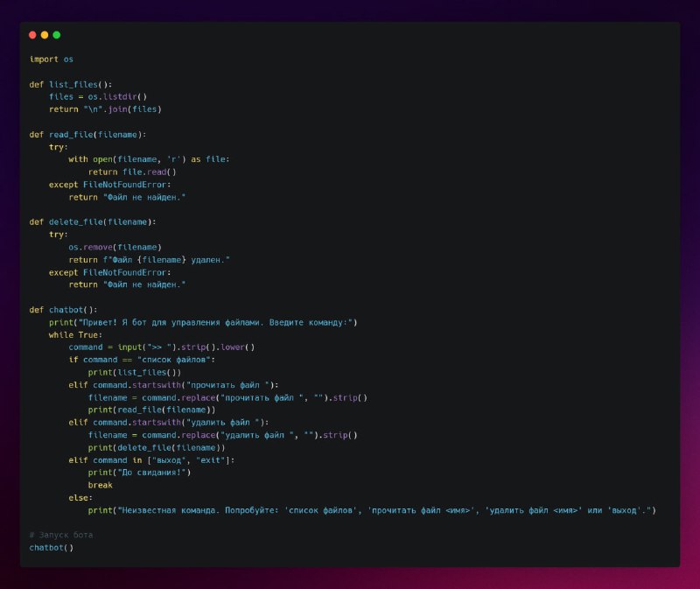Select the 'import os' line
Image resolution: width=700 pixels, height=589 pixels.
point(52,60)
